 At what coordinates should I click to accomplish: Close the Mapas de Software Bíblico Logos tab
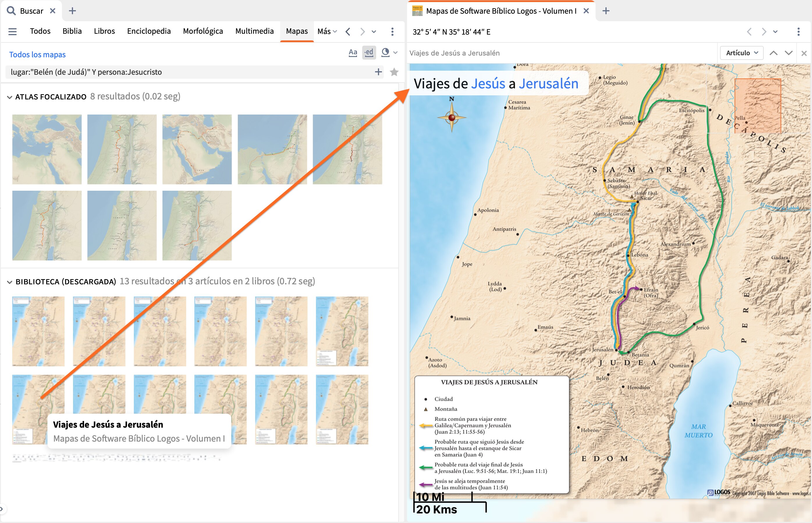click(x=586, y=11)
